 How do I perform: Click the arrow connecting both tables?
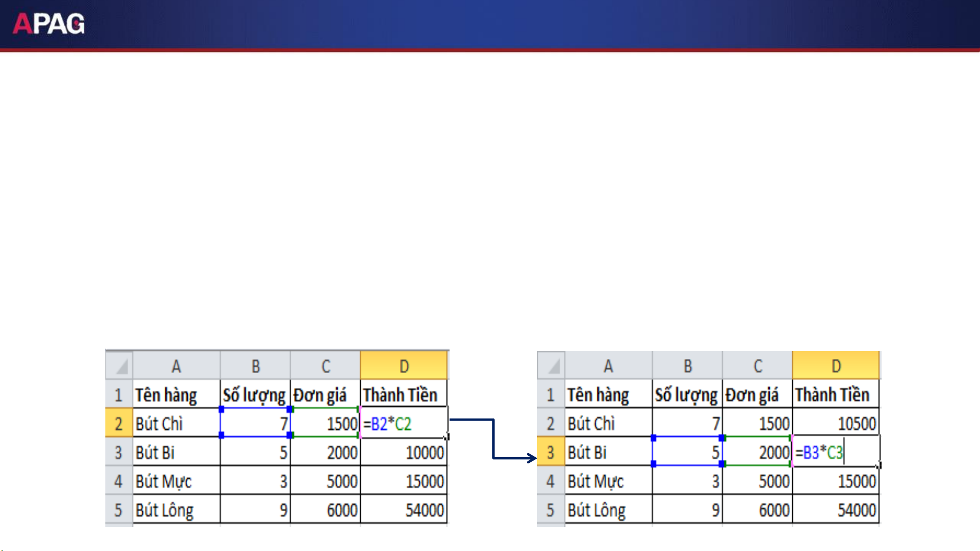pos(493,438)
